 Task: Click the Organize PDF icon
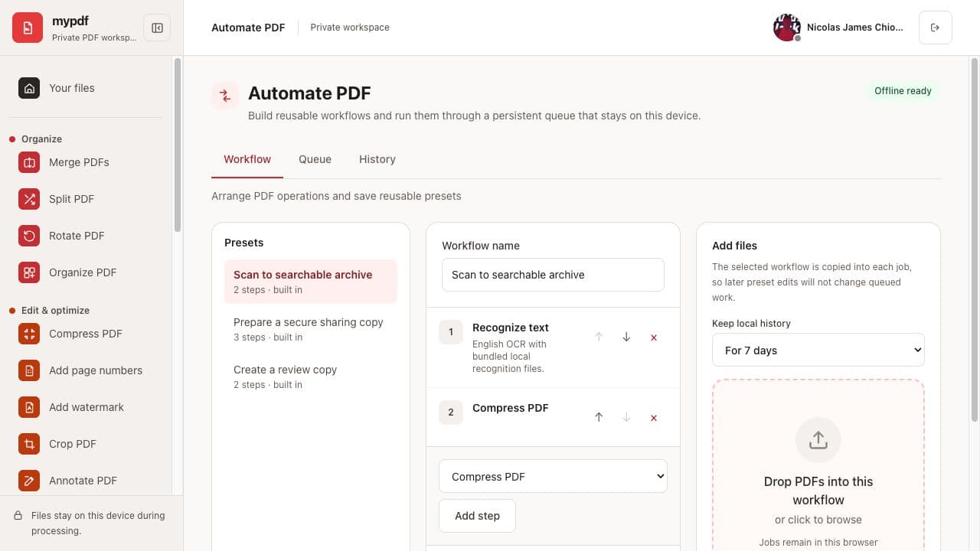click(x=29, y=272)
